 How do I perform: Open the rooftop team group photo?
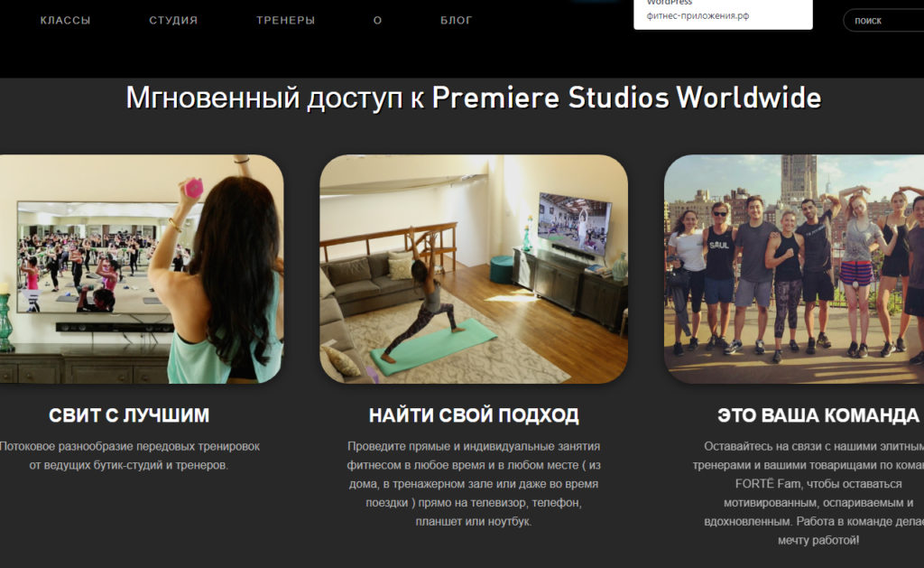coord(794,269)
